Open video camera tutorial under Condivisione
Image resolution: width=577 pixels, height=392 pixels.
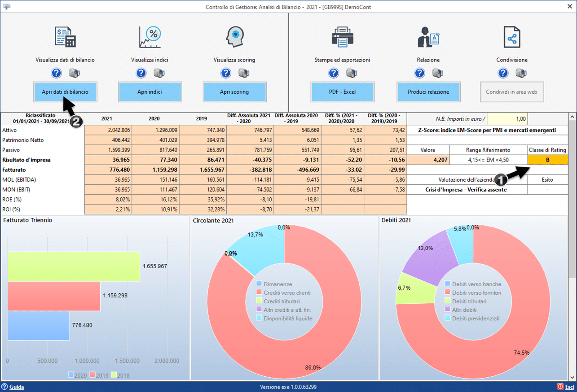click(521, 73)
